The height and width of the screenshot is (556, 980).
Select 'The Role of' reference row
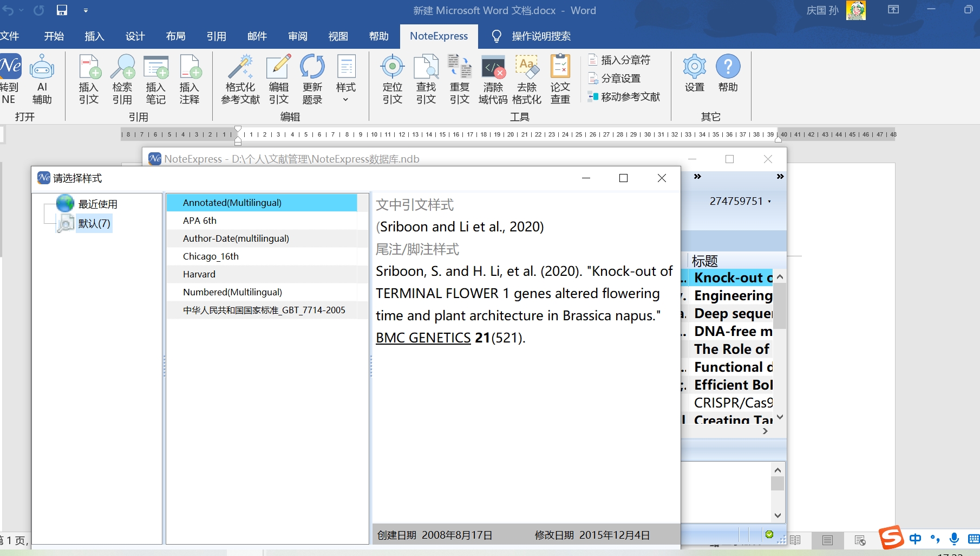(727, 349)
